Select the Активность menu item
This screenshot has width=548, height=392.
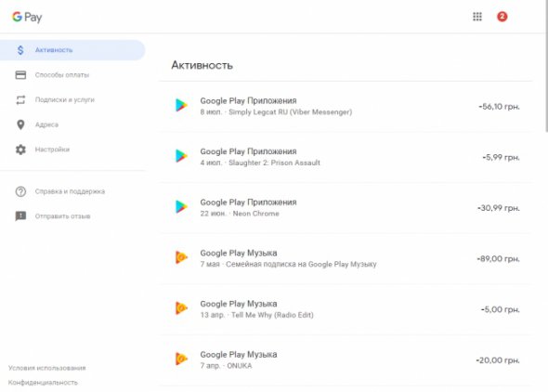(72, 50)
